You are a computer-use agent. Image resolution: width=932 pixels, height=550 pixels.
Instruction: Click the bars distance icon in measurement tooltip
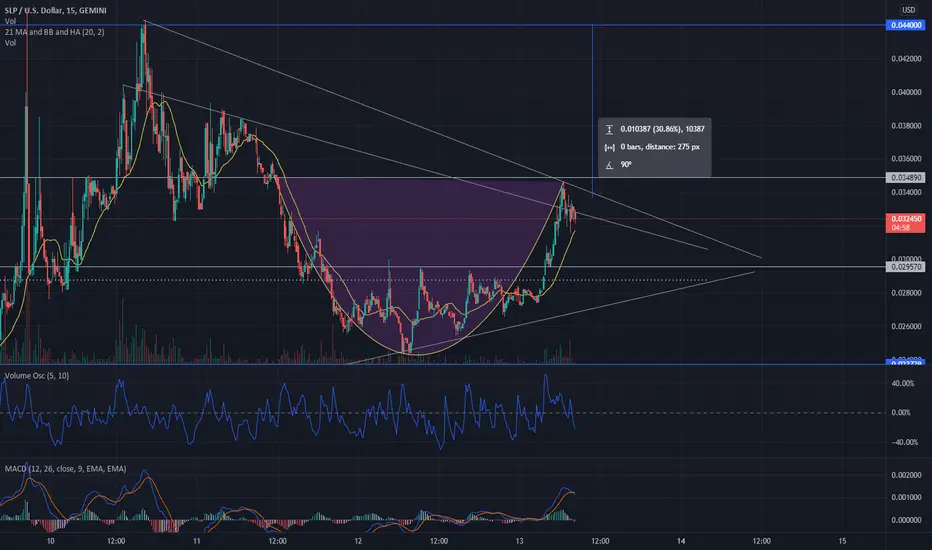click(609, 147)
